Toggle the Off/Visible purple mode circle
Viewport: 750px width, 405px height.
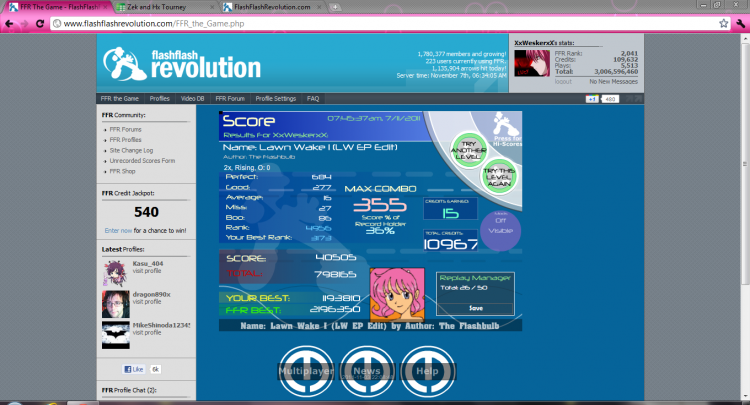(500, 231)
